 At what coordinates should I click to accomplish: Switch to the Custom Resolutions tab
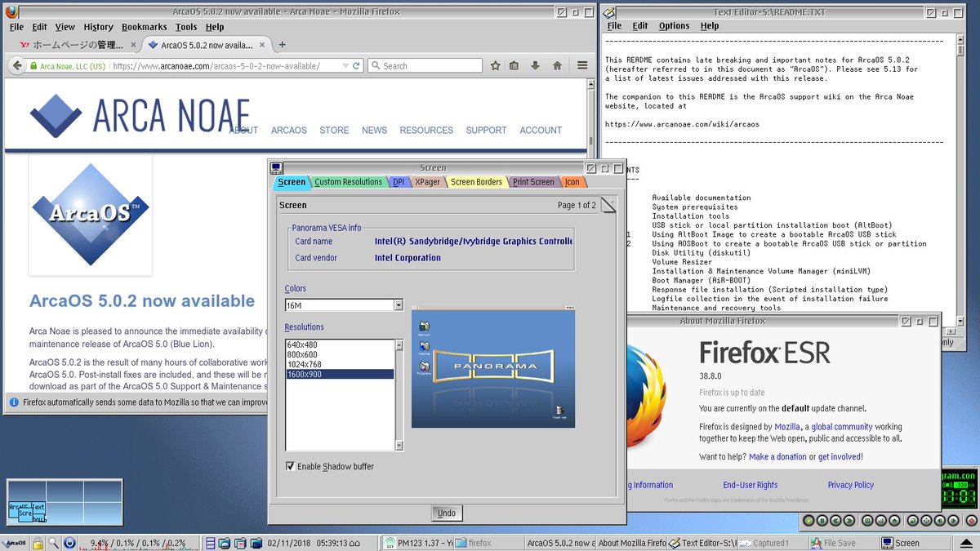(348, 182)
